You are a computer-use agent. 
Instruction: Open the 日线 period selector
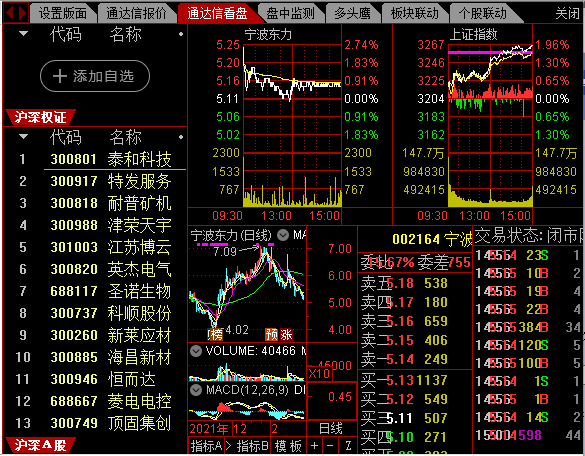(331, 429)
